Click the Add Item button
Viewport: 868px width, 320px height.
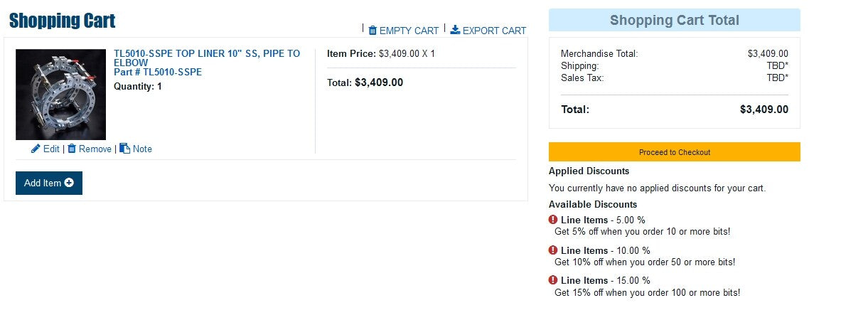coord(49,183)
